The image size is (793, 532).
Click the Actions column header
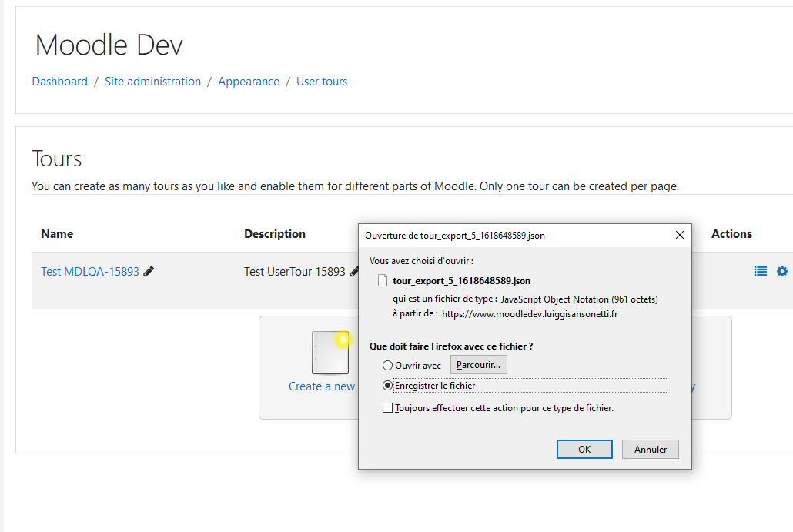pos(731,233)
